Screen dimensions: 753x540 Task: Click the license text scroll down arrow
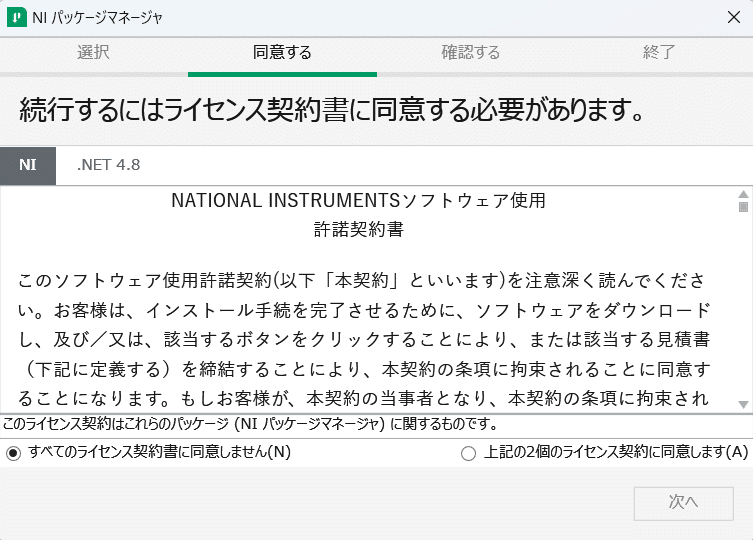(x=743, y=405)
